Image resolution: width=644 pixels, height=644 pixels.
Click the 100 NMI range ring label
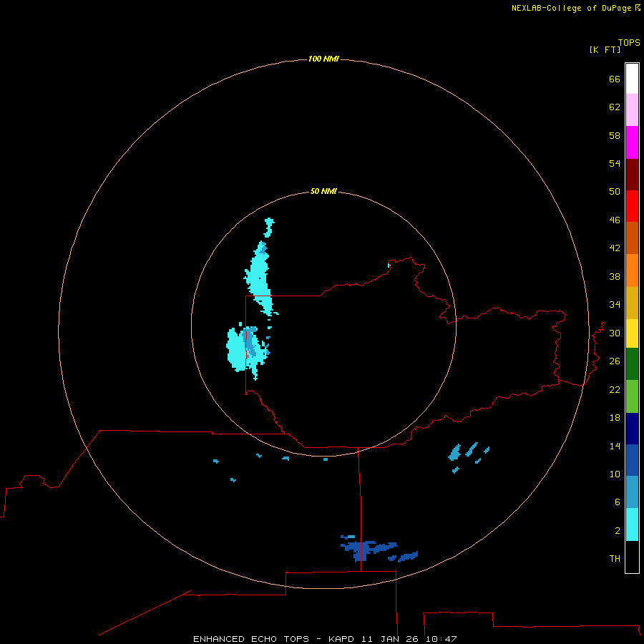(323, 59)
